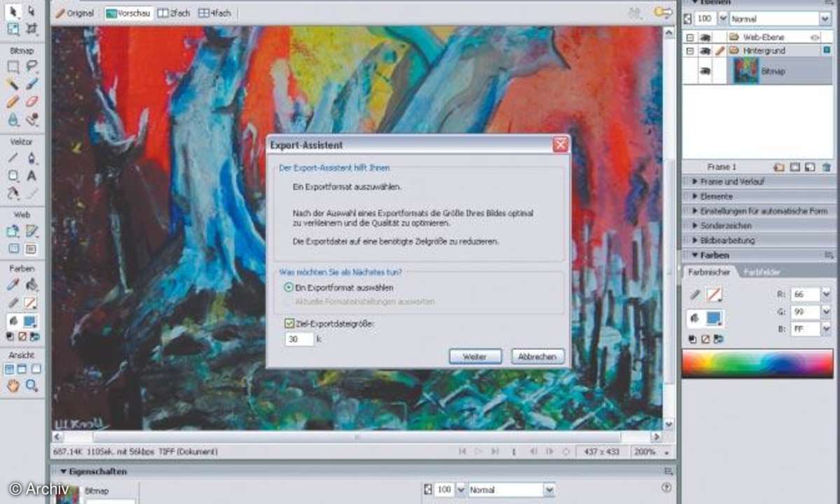Open the layer blend mode Normal dropdown
840x504 pixels.
[825, 19]
